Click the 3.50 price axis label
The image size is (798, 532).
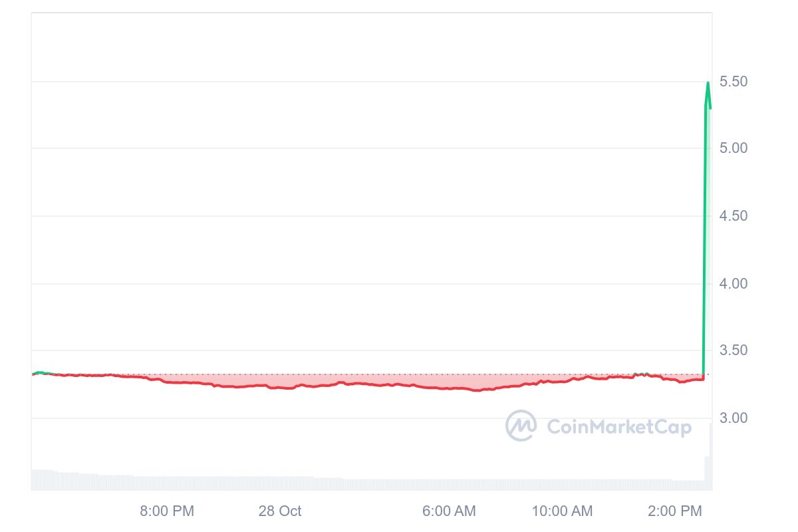click(x=733, y=350)
